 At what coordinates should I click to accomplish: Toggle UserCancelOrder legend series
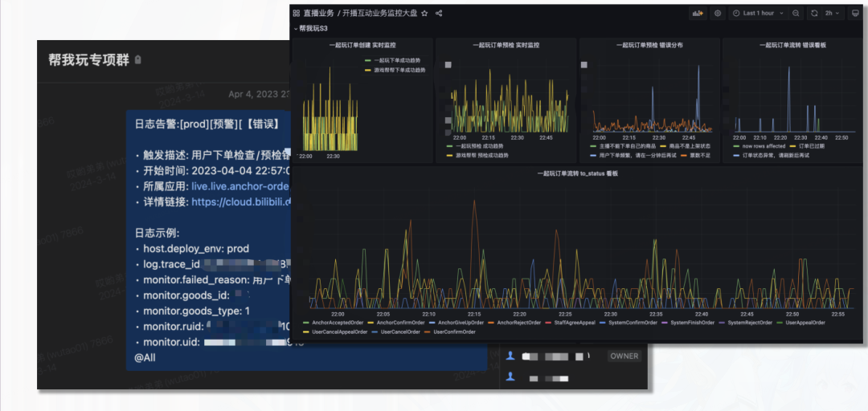pos(395,332)
